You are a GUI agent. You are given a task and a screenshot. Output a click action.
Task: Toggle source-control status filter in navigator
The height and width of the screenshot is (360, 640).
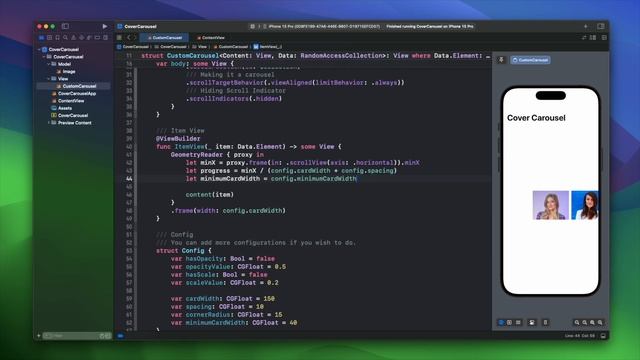108,336
